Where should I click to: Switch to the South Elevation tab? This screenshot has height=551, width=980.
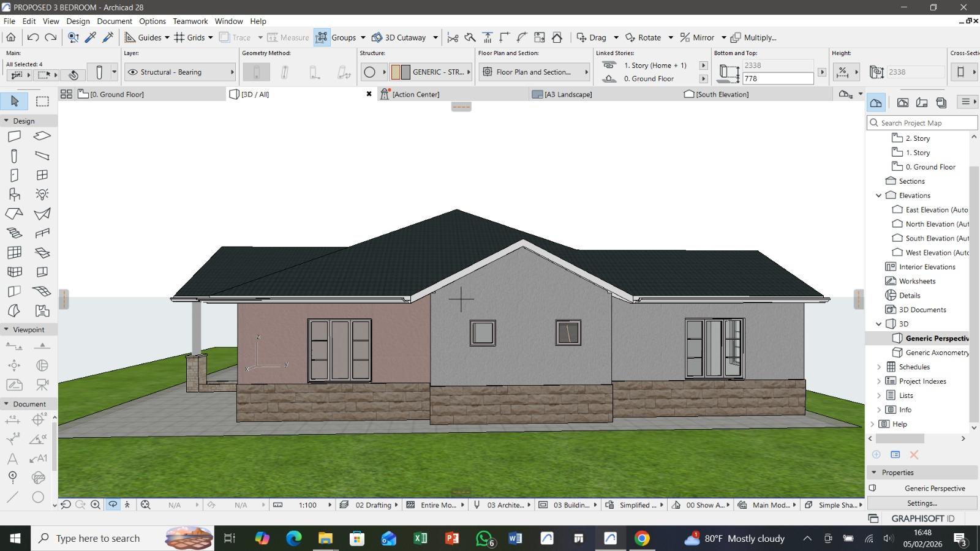722,94
